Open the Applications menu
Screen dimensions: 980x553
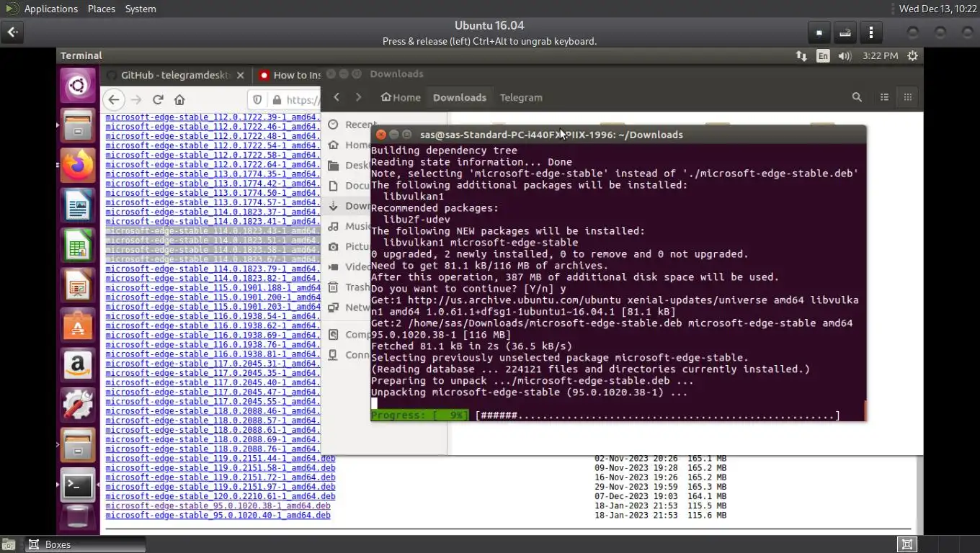[x=50, y=9]
